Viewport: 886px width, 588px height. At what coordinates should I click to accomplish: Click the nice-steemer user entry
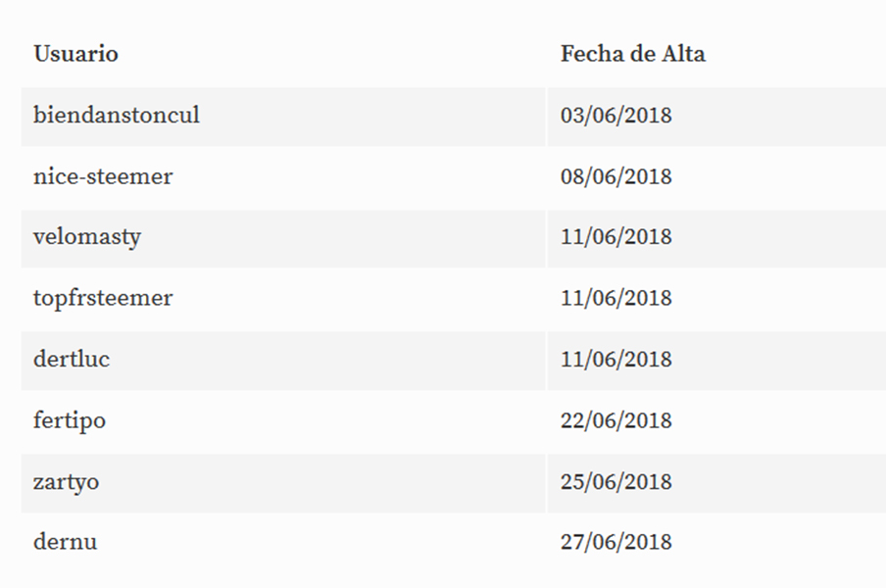click(x=102, y=176)
